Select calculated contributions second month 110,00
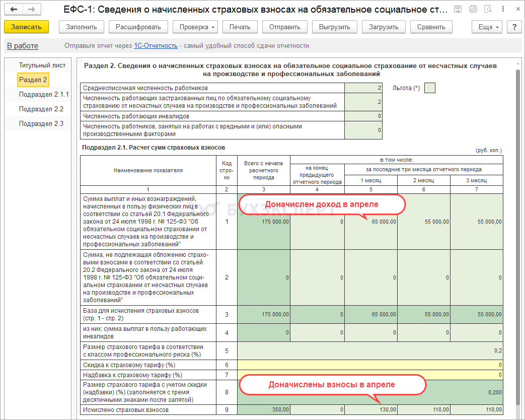Screen dimensions: 525x420 pos(423,409)
